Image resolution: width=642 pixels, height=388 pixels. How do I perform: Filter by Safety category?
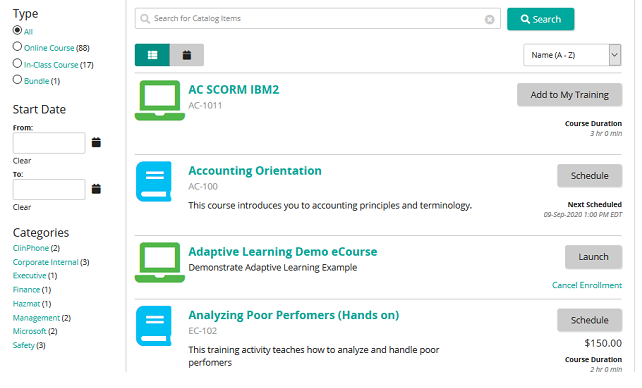24,345
